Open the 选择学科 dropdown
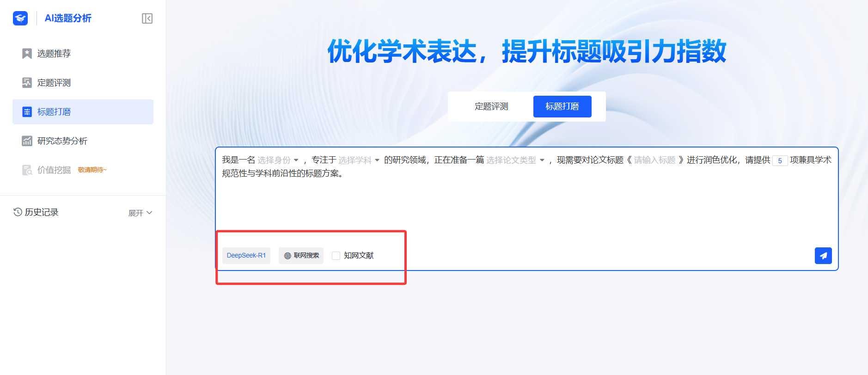The image size is (868, 375). [x=359, y=160]
